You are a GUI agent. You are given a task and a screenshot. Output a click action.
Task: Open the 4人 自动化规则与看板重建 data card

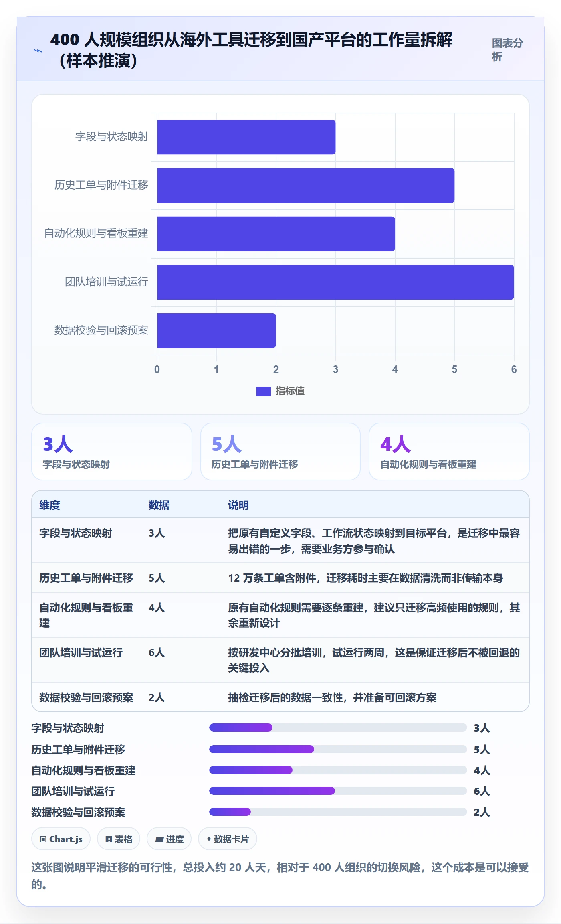[449, 452]
